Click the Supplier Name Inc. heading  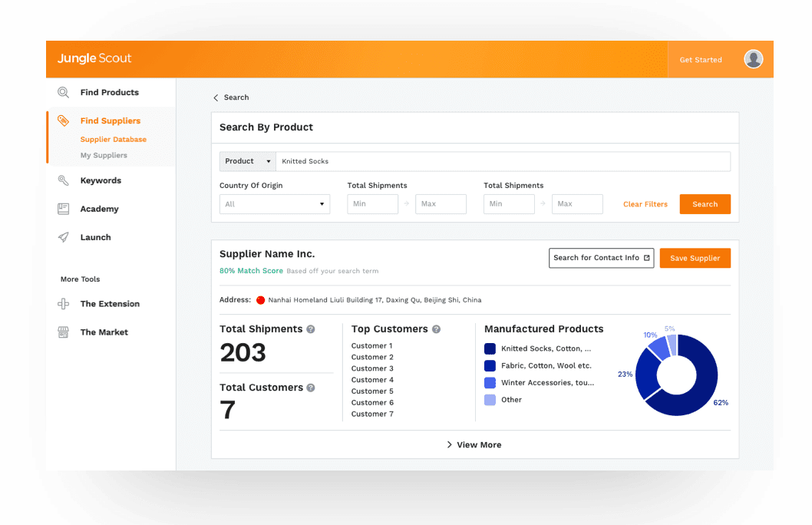point(267,254)
